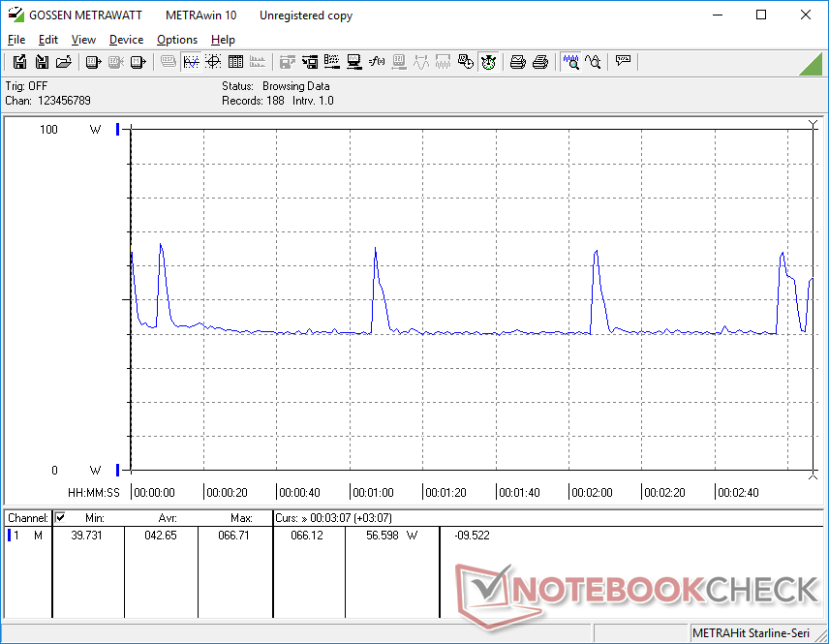Click the blue upper Y-axis marker at 100
829x644 pixels.
click(118, 129)
